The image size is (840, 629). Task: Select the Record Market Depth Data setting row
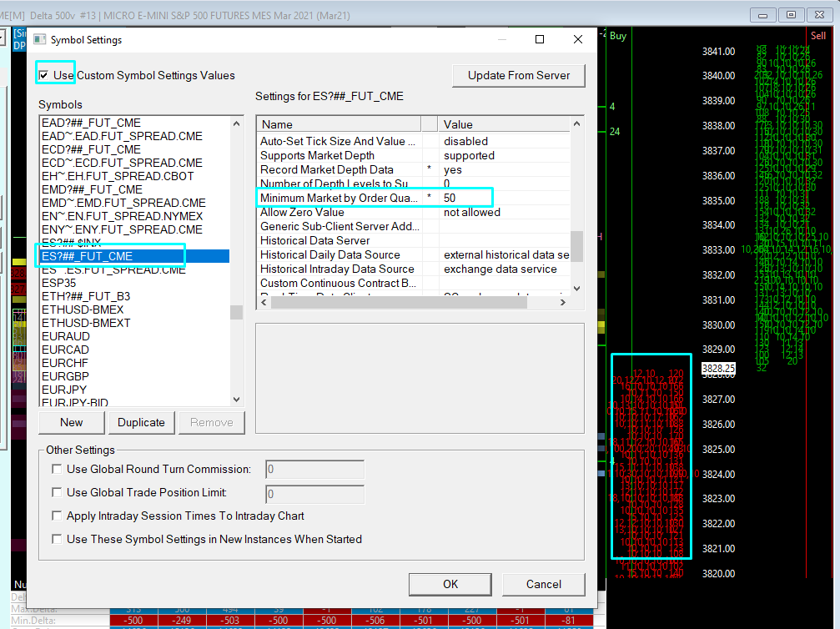point(414,170)
